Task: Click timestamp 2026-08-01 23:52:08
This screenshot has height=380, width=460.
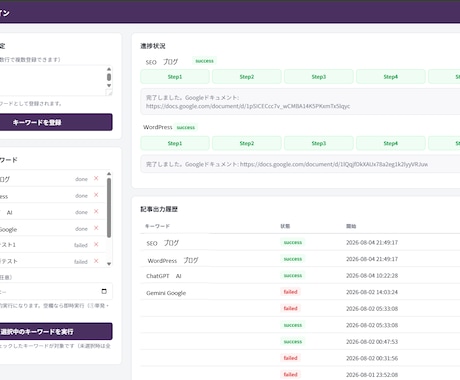Action: click(x=372, y=375)
